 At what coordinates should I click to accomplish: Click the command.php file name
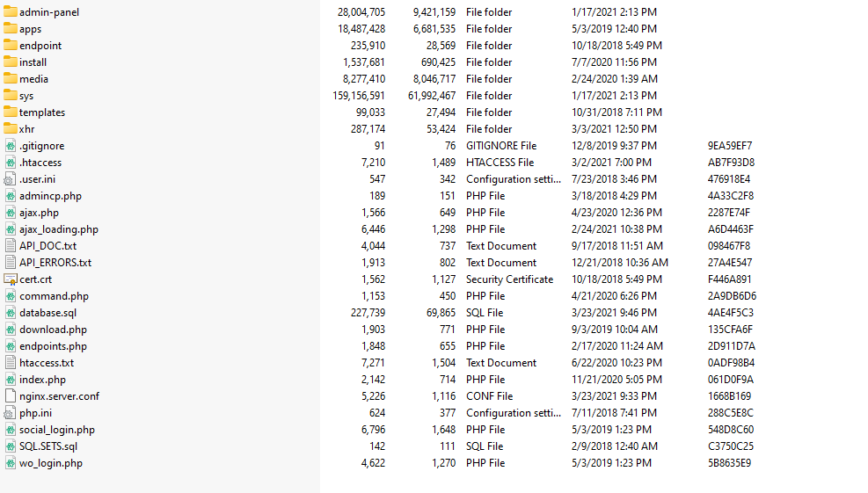[x=54, y=296]
